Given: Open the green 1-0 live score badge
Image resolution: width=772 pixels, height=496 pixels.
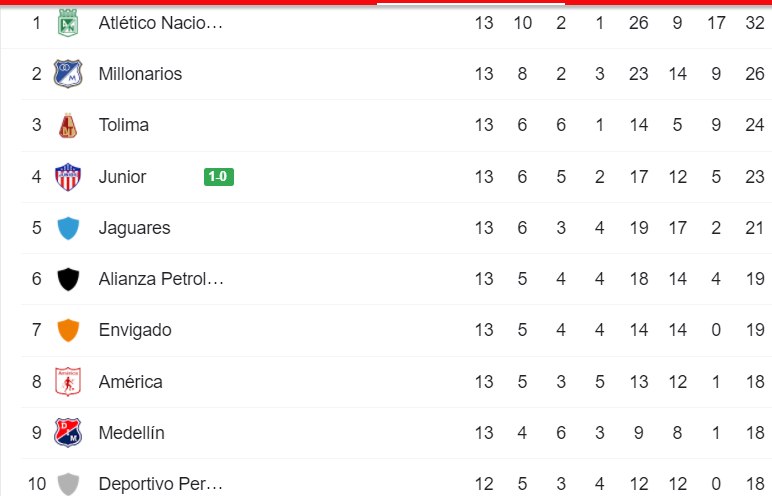Looking at the screenshot, I should [x=219, y=177].
